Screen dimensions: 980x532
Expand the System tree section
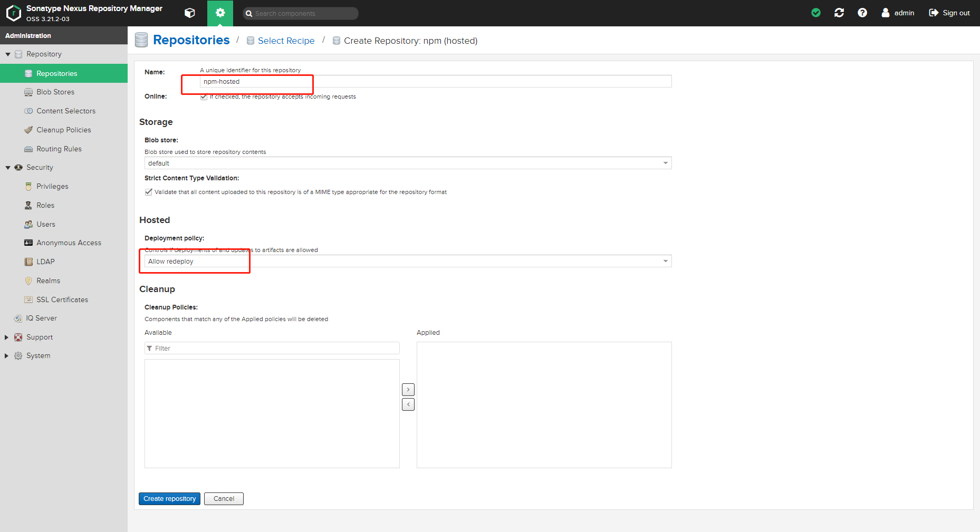point(6,356)
